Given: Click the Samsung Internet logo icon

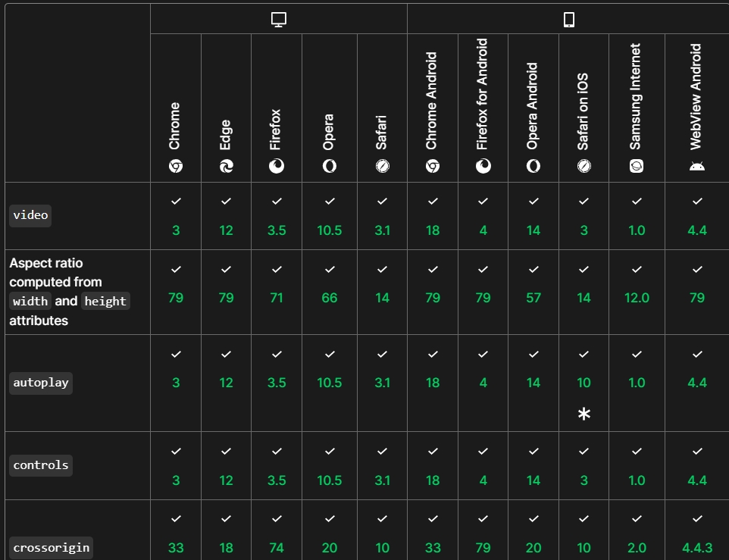Looking at the screenshot, I should tap(637, 166).
